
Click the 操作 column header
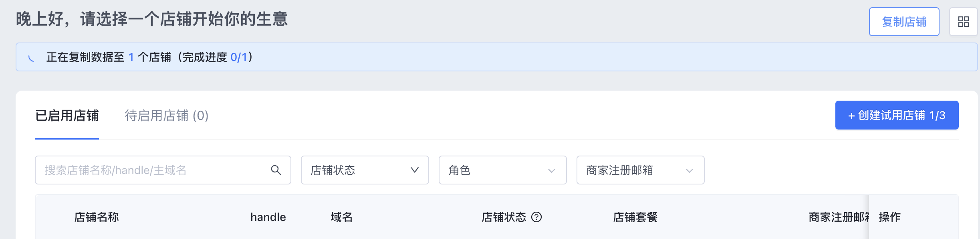point(890,217)
